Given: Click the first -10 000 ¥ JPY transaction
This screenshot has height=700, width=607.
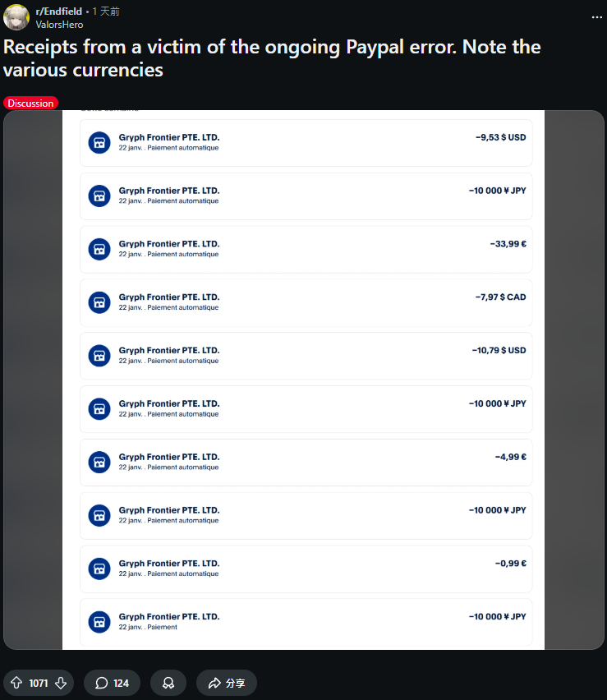Looking at the screenshot, I should click(x=306, y=196).
